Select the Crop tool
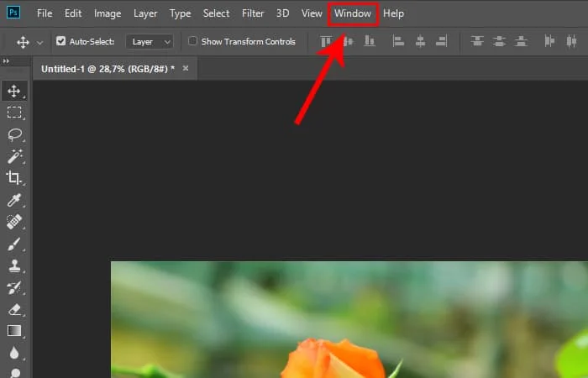The height and width of the screenshot is (378, 588). (x=14, y=177)
